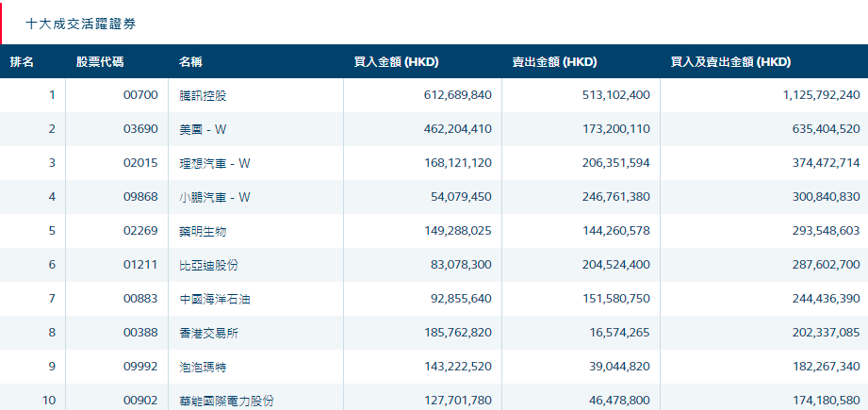Click buy amount 83,078,300

click(x=461, y=265)
